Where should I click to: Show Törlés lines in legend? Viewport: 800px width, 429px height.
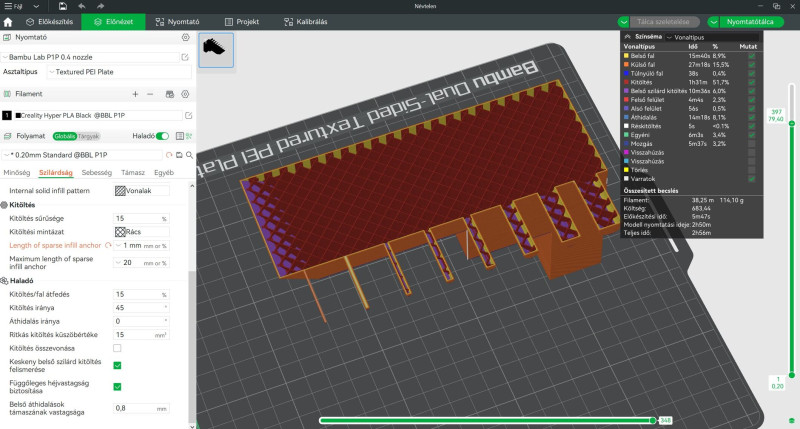click(x=752, y=170)
